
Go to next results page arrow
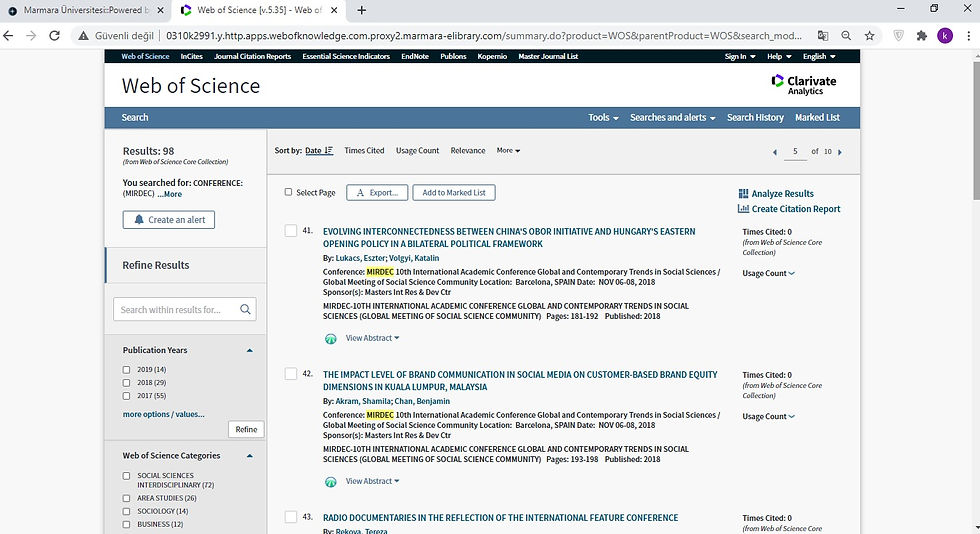839,152
